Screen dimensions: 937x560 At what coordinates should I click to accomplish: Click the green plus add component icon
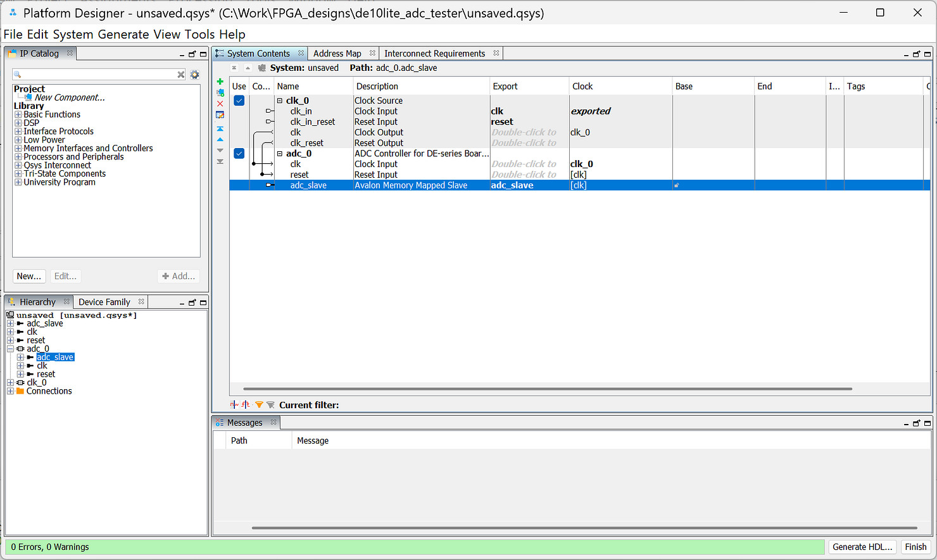pyautogui.click(x=220, y=82)
